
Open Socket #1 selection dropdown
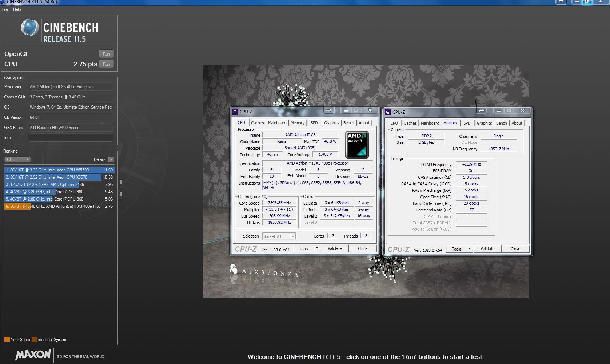tap(279, 236)
